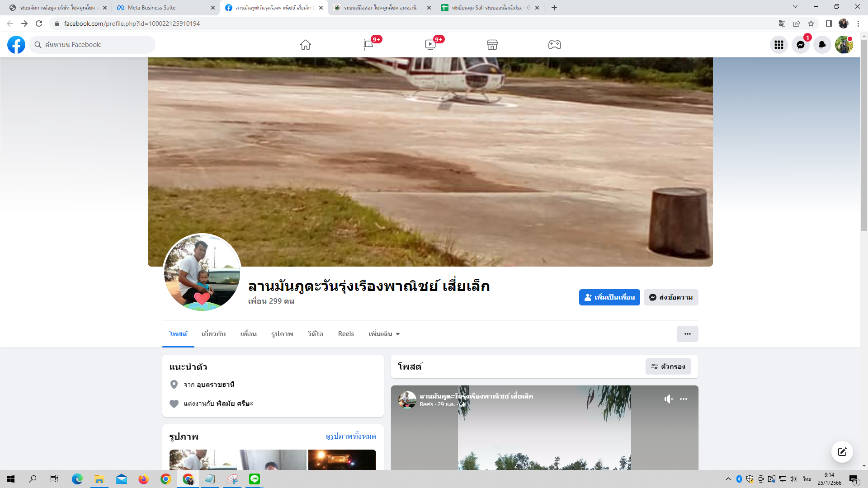868x488 pixels.
Task: Bookmark this page with star icon
Action: (x=811, y=23)
